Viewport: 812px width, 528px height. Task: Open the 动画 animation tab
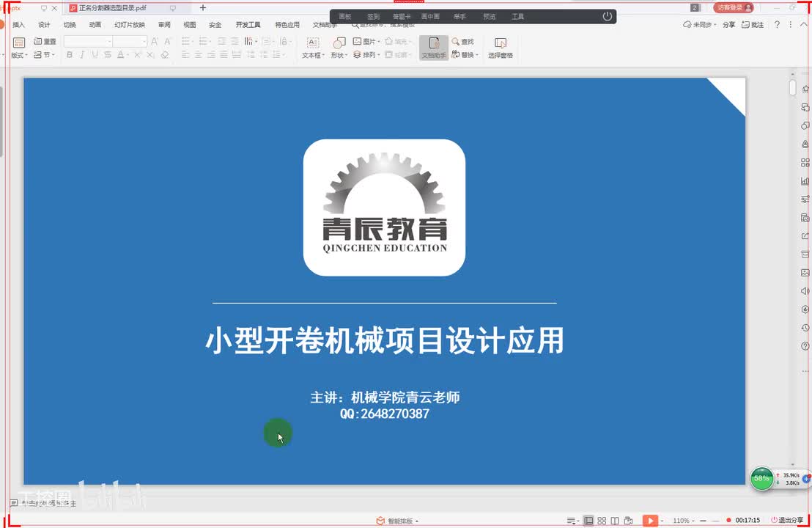click(x=95, y=25)
